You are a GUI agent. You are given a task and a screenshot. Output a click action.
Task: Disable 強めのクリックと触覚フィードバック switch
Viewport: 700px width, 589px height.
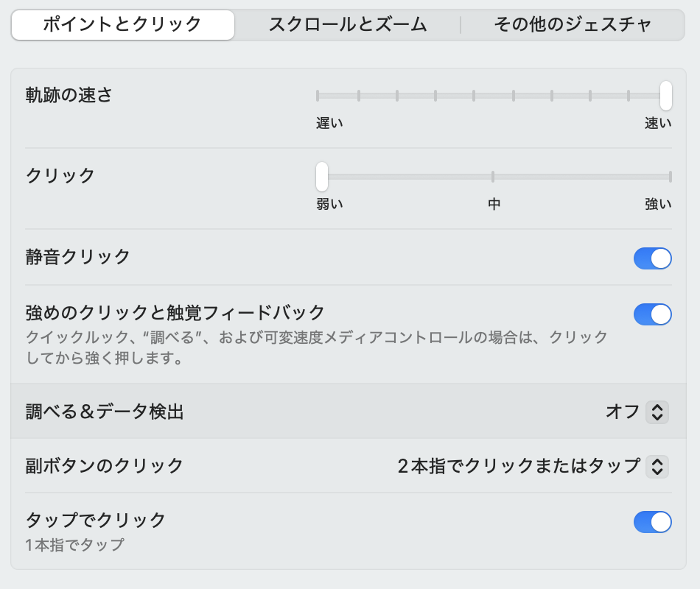(x=652, y=314)
